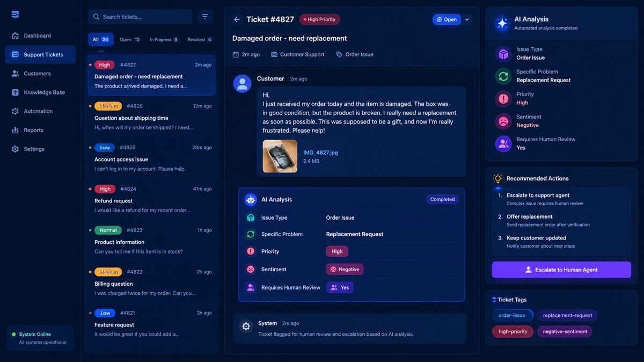Open Reports in the sidebar
Screen dimensions: 644x362
coord(40,130)
